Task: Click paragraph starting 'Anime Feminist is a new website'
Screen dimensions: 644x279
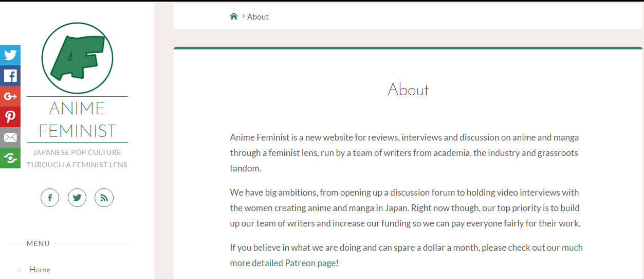Action: point(404,153)
